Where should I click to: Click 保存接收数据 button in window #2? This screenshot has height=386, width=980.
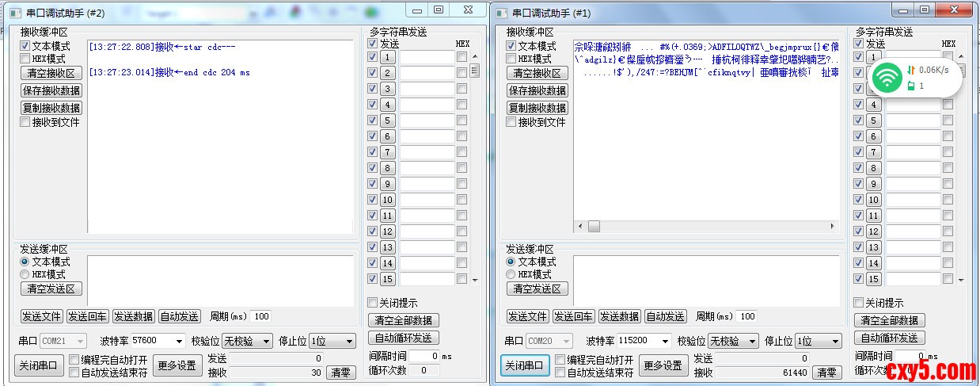[51, 90]
